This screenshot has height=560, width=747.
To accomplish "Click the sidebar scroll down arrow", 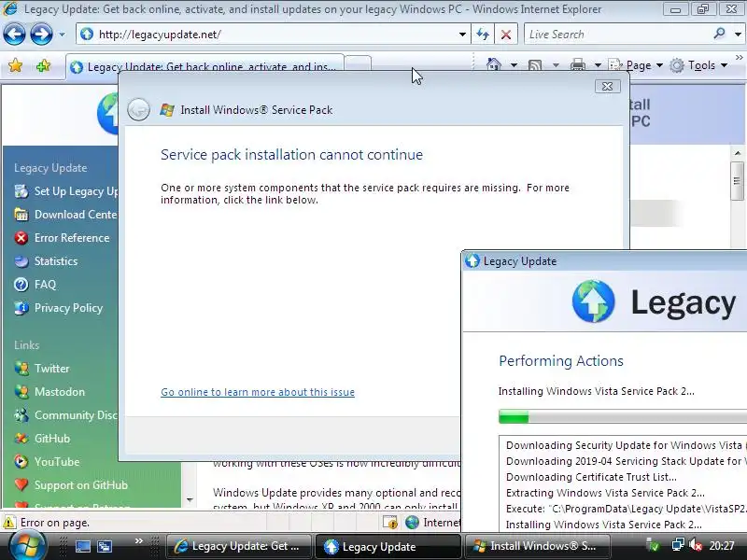I will [x=190, y=500].
